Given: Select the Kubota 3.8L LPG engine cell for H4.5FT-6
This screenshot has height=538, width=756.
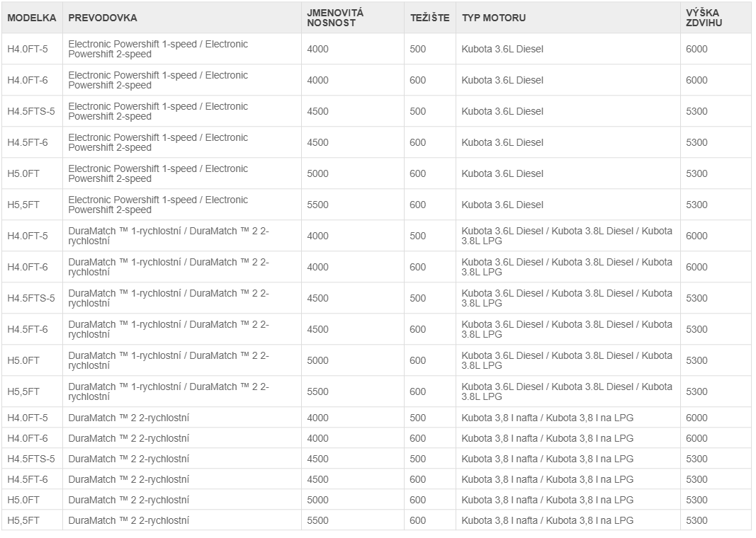Looking at the screenshot, I should 567,329.
